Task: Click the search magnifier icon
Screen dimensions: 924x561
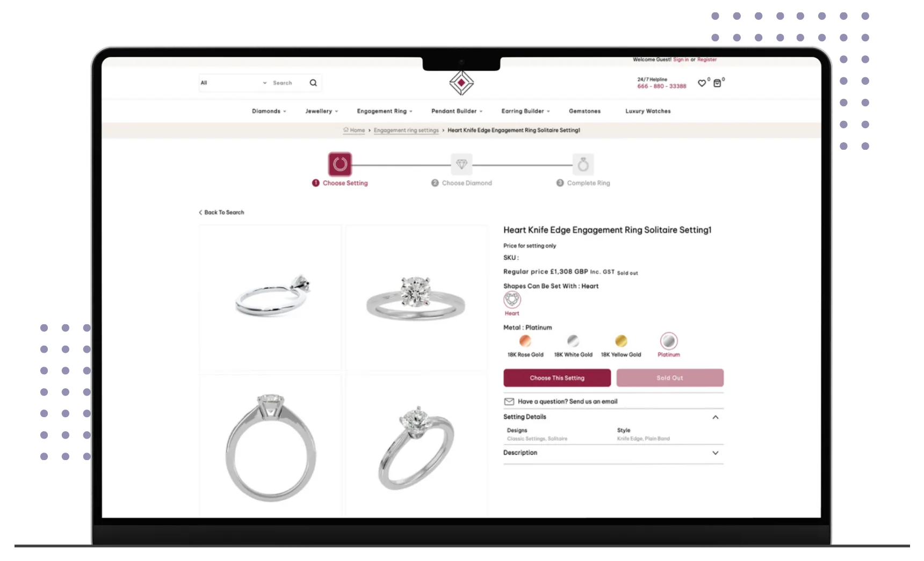Action: point(313,83)
